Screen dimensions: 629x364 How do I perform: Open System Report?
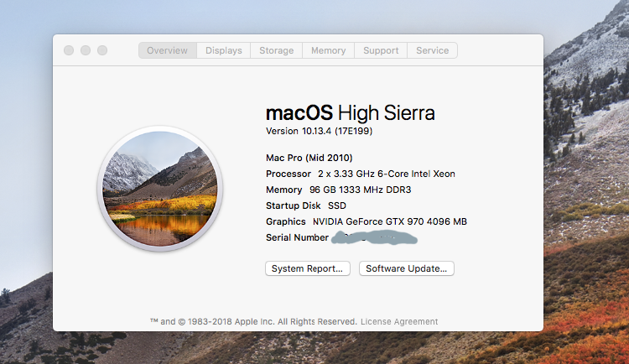click(x=307, y=268)
